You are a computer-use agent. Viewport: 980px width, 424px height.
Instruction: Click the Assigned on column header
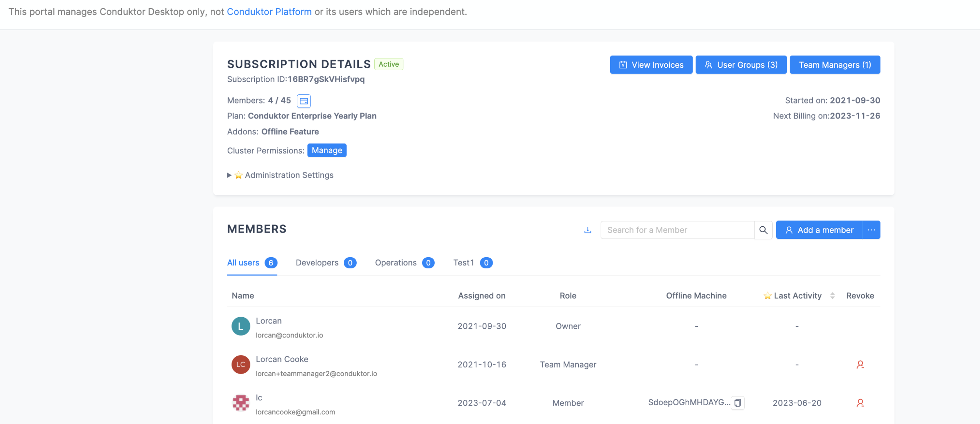(482, 296)
